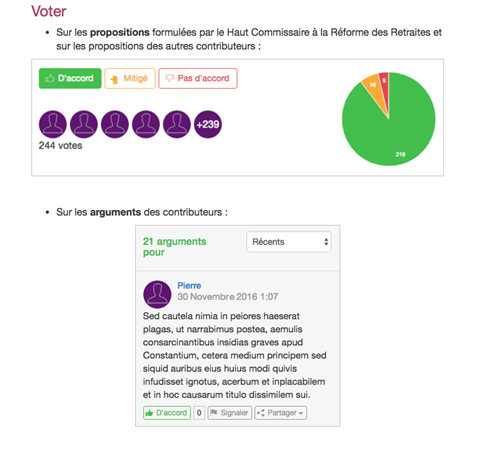Click Pierre's purple avatar icon

click(157, 294)
